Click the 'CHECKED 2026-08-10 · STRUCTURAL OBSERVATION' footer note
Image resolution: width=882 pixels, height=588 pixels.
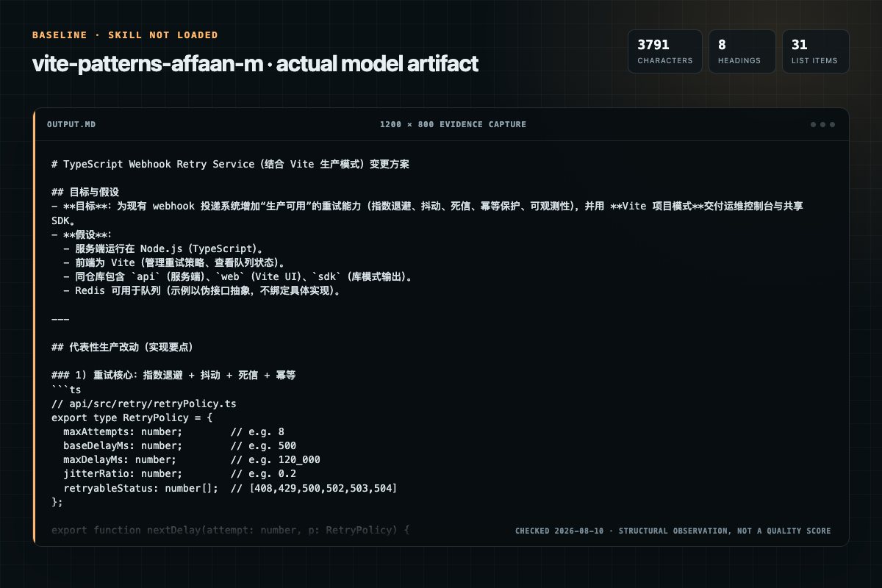[673, 531]
